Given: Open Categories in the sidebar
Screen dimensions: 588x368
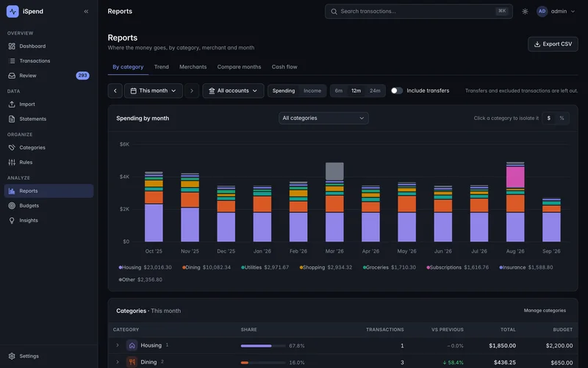Looking at the screenshot, I should tap(49, 148).
